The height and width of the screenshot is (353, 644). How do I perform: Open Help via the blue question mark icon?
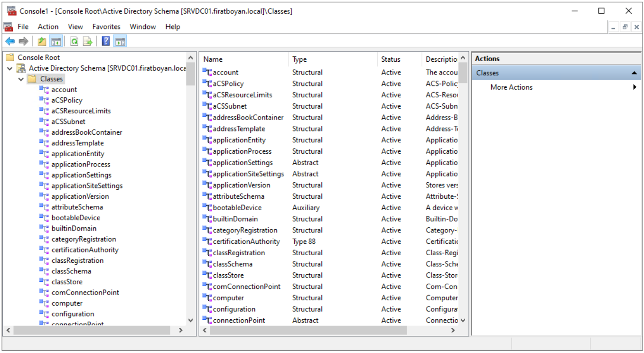click(x=106, y=41)
